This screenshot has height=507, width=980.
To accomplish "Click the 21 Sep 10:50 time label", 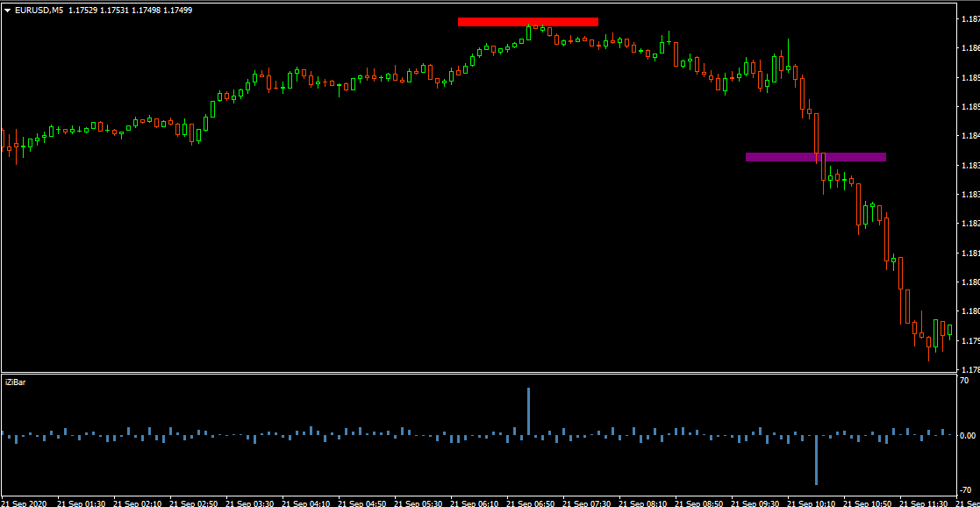I will pos(866,502).
